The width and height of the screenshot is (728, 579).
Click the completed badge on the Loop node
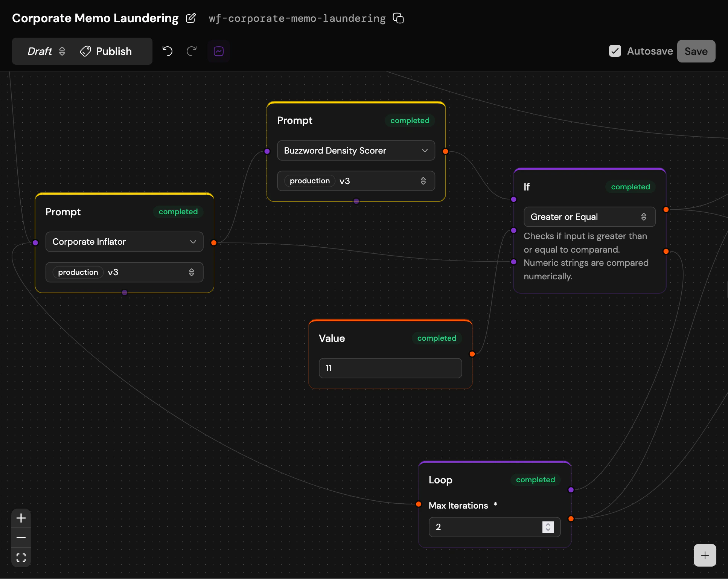535,480
